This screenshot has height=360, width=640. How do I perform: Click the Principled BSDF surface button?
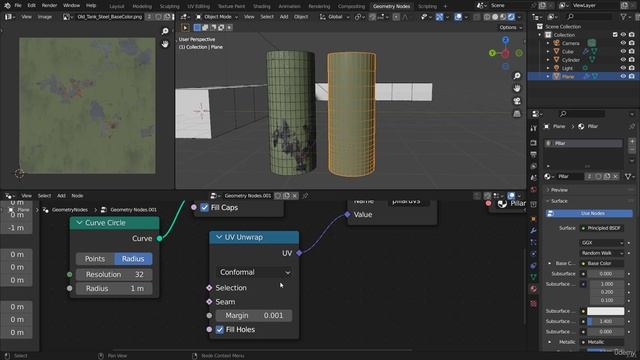(x=602, y=228)
